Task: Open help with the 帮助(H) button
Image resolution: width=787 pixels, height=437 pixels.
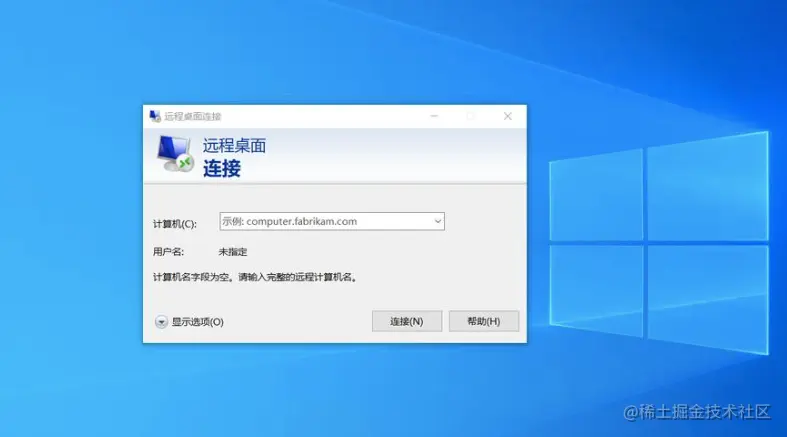Action: pos(484,321)
